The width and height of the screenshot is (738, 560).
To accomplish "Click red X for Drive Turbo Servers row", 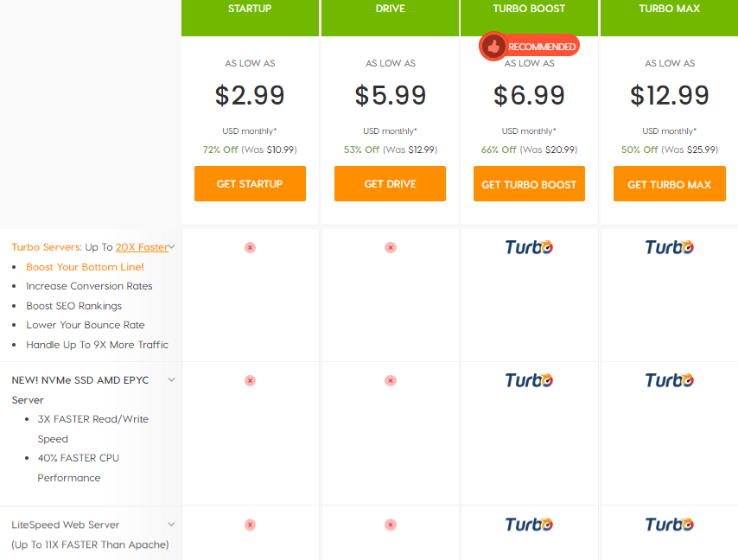I will 391,247.
